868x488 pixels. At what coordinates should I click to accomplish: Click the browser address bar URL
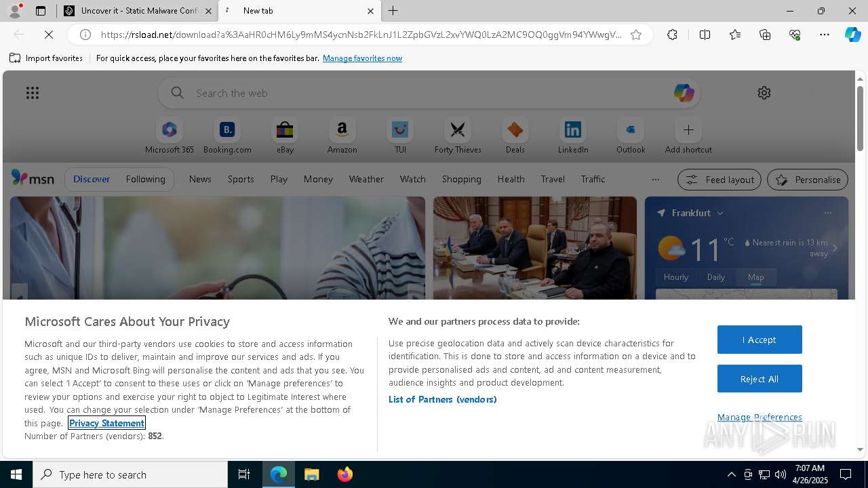pyautogui.click(x=361, y=35)
